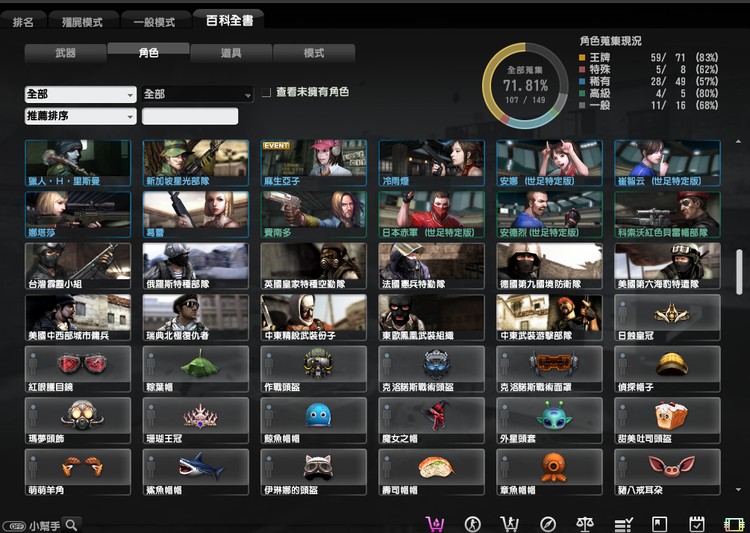Select the 俄羅斯特種部隊 character card
The image size is (750, 533).
tap(196, 266)
